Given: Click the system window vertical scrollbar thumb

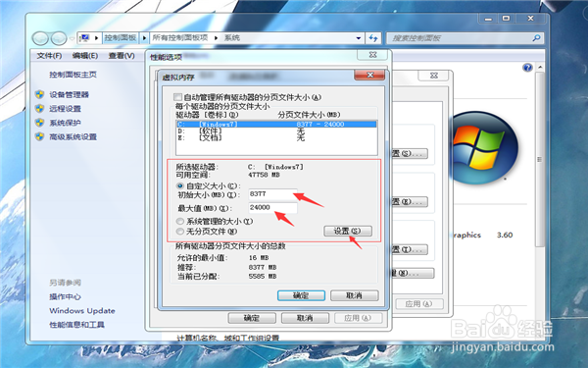Looking at the screenshot, I should [540, 160].
